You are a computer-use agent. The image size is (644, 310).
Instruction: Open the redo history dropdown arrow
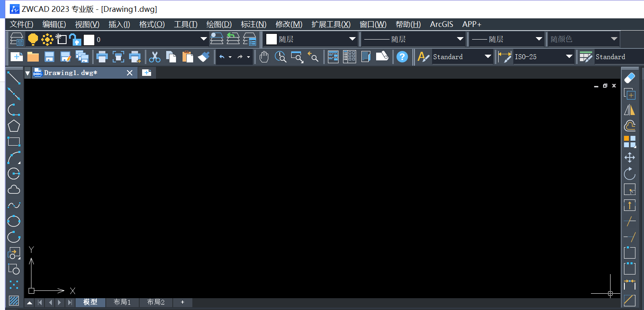tap(248, 57)
